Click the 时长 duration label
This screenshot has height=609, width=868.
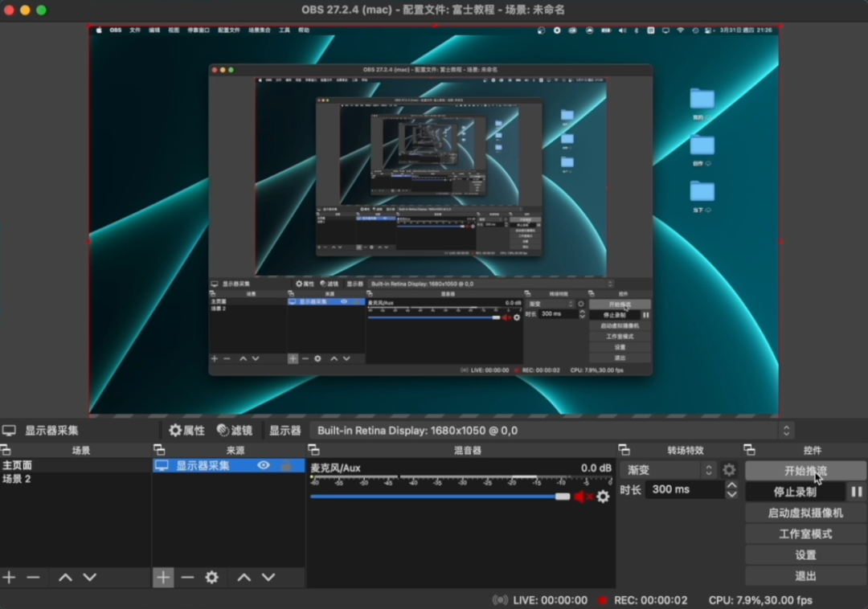point(630,489)
